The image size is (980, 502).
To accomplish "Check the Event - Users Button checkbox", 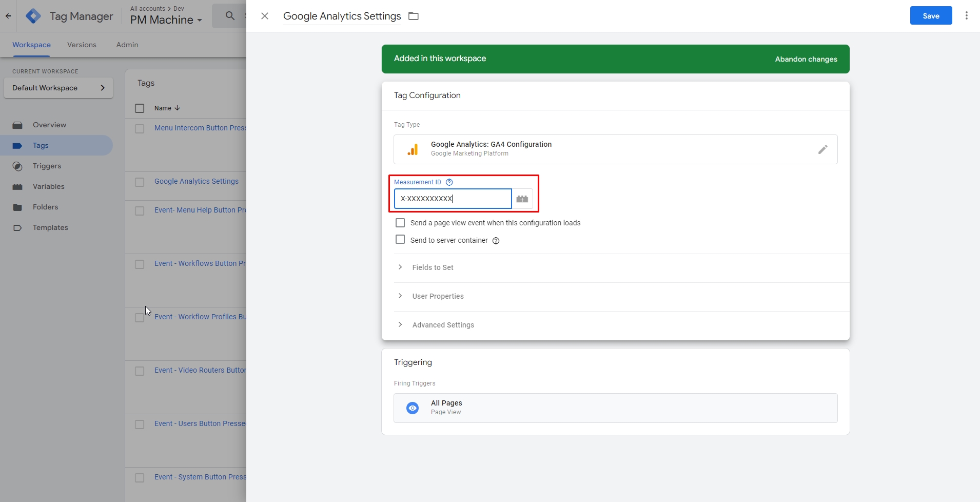I will click(140, 424).
